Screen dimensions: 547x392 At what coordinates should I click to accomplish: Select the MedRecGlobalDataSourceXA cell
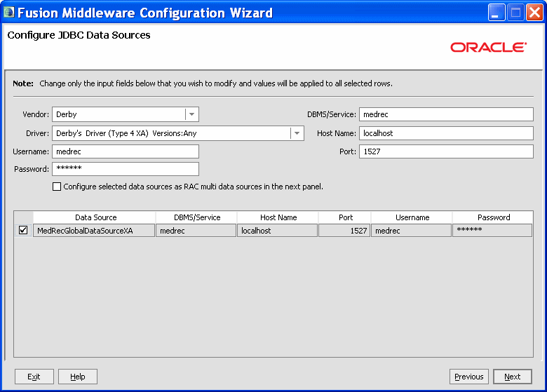coord(94,231)
